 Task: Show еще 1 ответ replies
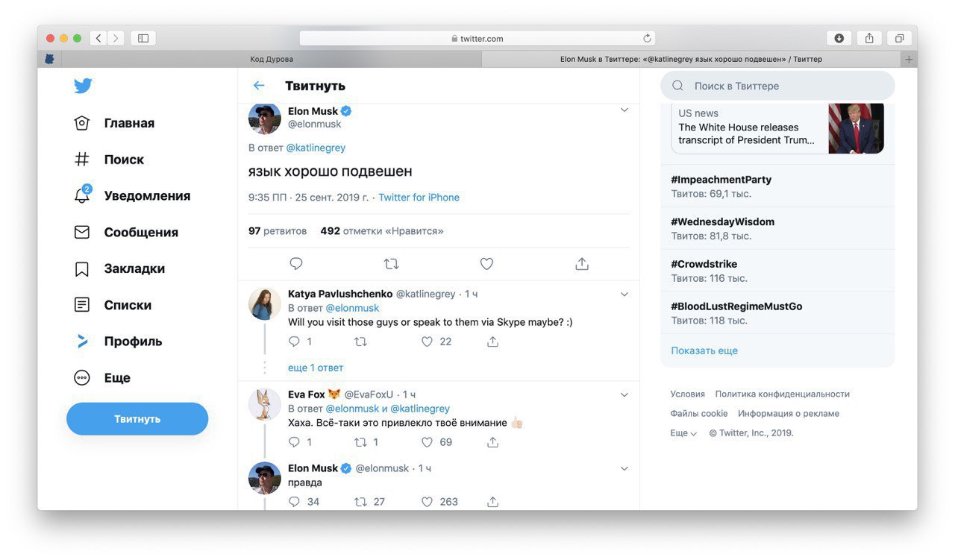pyautogui.click(x=316, y=368)
